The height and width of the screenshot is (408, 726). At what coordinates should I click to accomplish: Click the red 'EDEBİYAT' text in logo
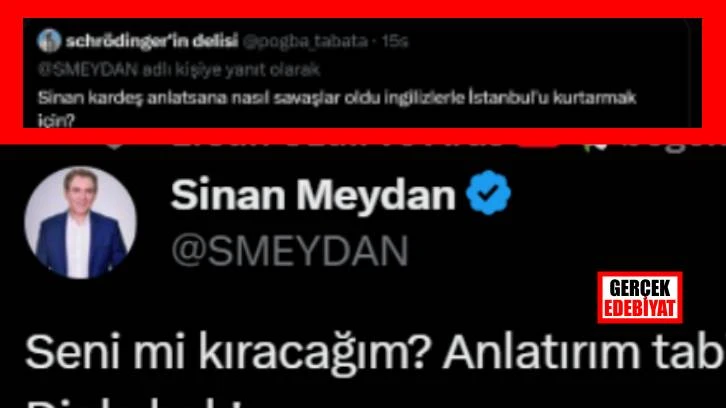[x=640, y=308]
